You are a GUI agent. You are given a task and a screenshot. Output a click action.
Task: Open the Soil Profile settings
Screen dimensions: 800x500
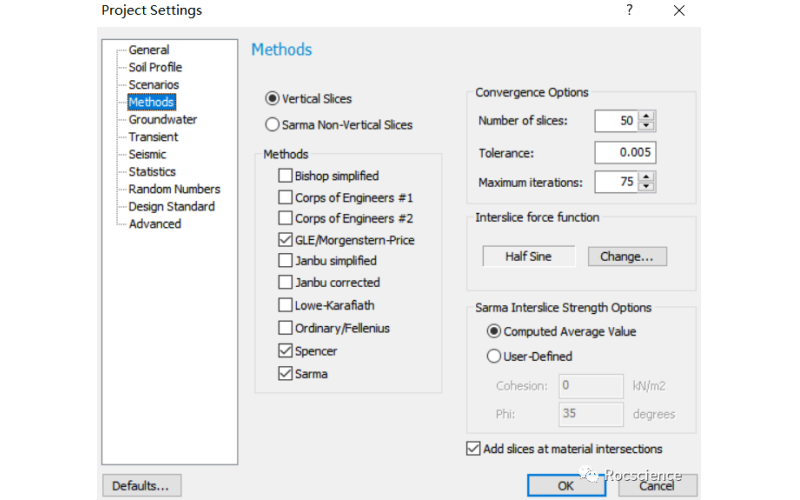(155, 68)
